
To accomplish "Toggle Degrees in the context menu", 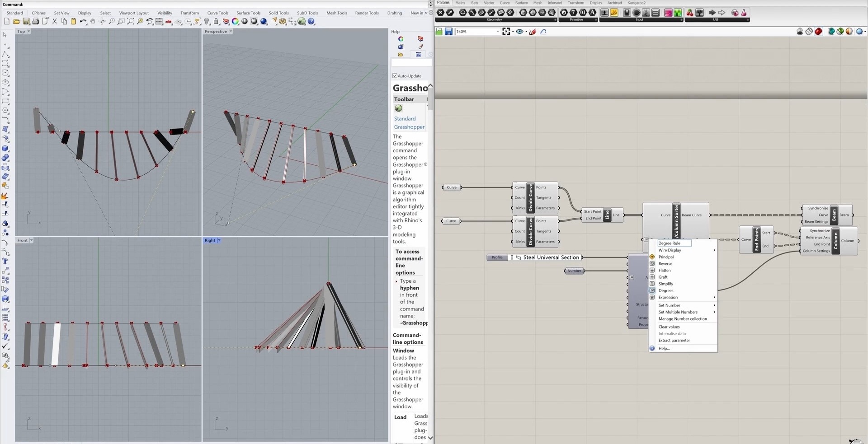I will point(665,290).
